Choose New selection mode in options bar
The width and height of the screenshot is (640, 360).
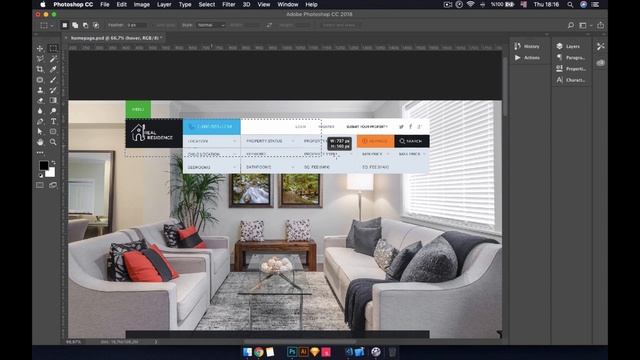coord(64,25)
